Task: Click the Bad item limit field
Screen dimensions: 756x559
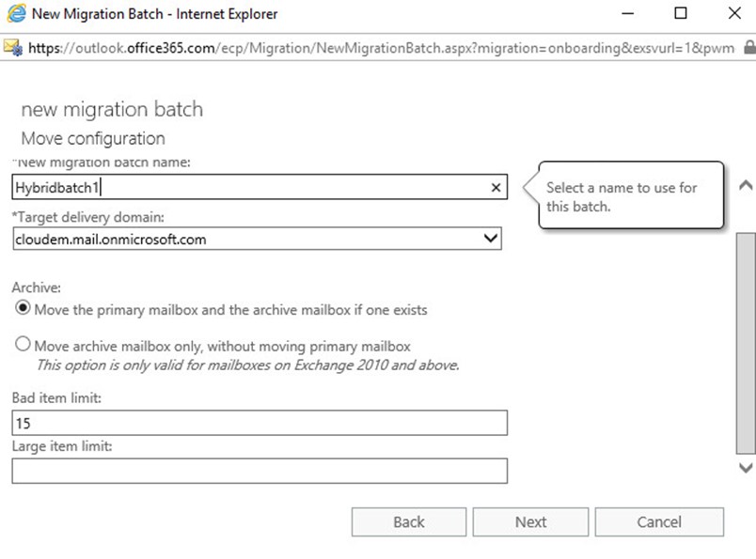Action: (x=260, y=423)
